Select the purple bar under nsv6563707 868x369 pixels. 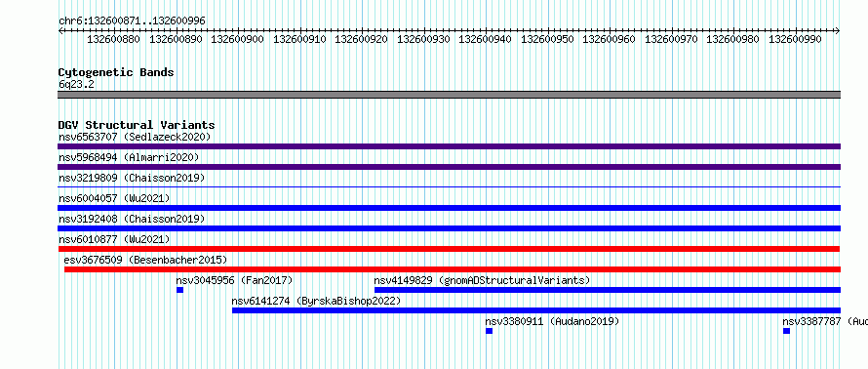(x=449, y=146)
